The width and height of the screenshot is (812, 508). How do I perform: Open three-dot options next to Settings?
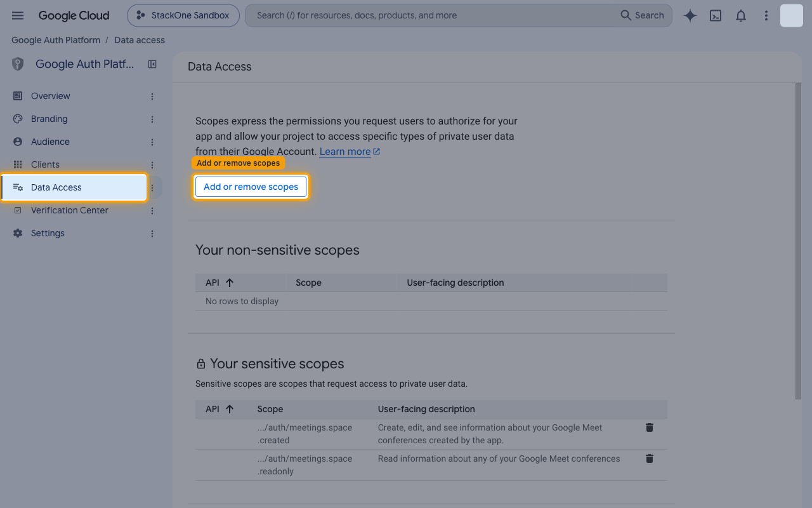[x=152, y=234]
